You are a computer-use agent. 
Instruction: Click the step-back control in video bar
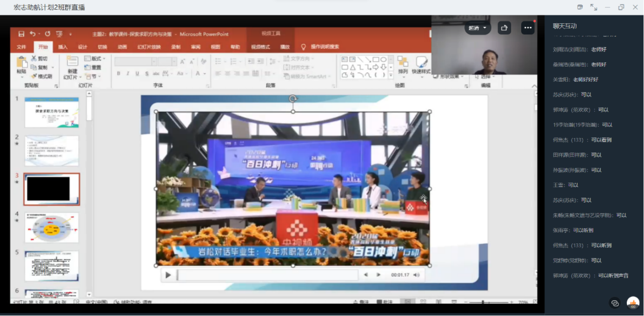(366, 275)
